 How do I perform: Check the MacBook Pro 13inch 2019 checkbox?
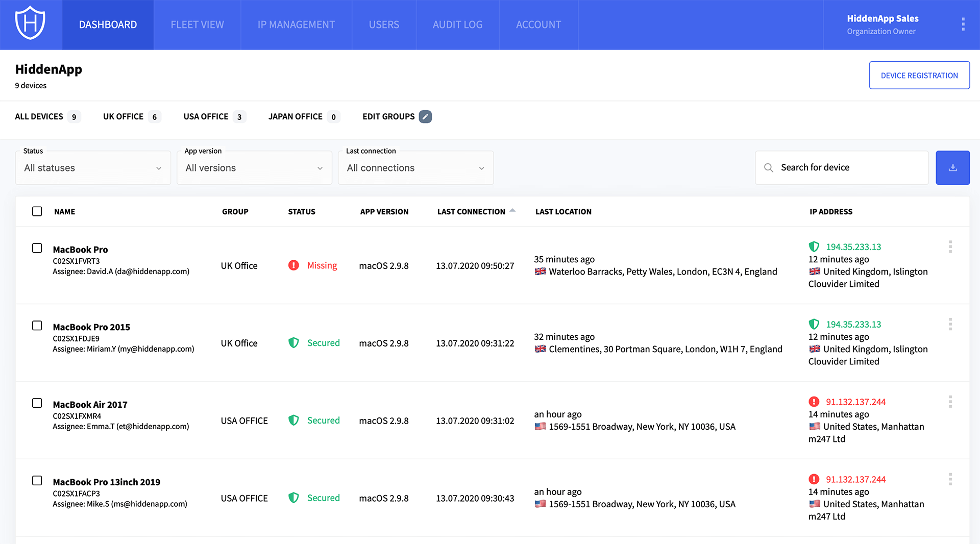(37, 481)
